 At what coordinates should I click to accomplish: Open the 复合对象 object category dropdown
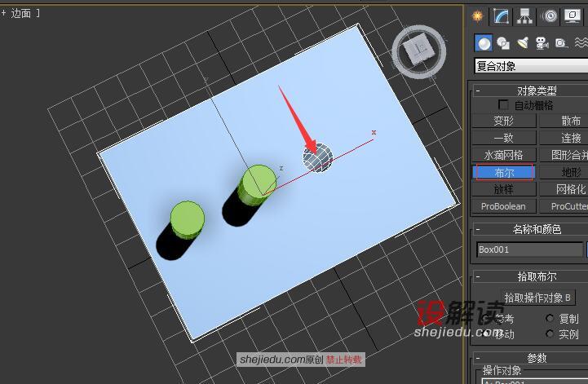(531, 66)
